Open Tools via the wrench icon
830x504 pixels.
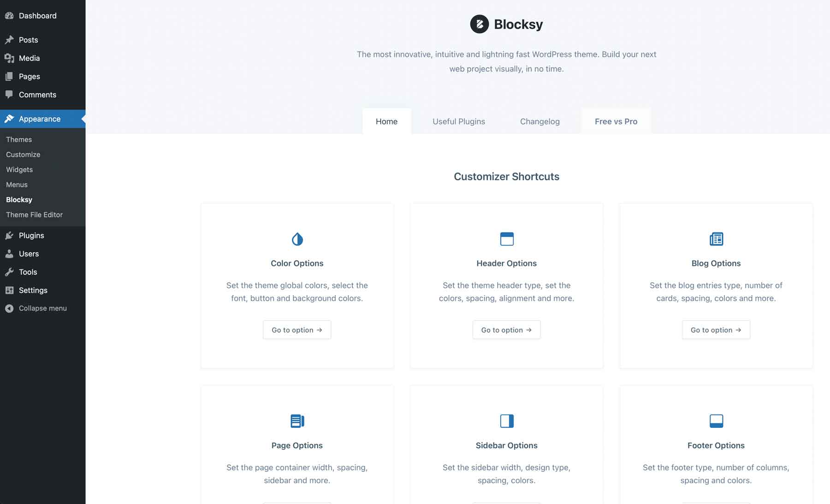tap(10, 272)
